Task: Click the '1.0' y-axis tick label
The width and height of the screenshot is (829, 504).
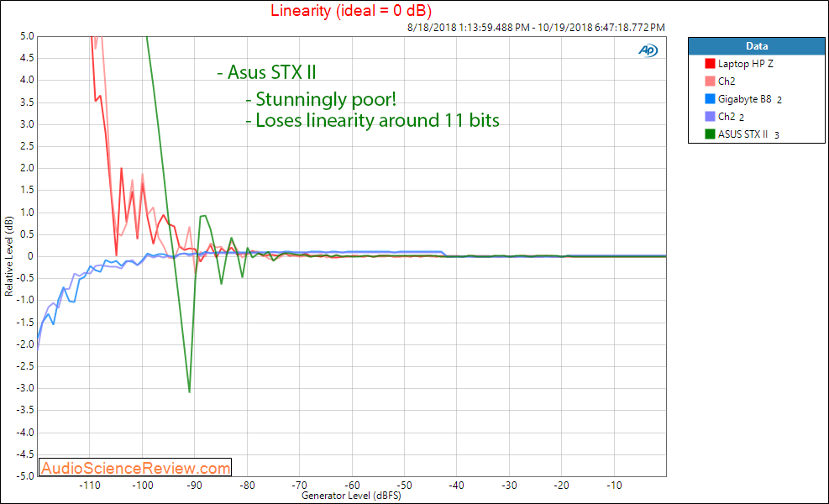Action: click(x=27, y=212)
